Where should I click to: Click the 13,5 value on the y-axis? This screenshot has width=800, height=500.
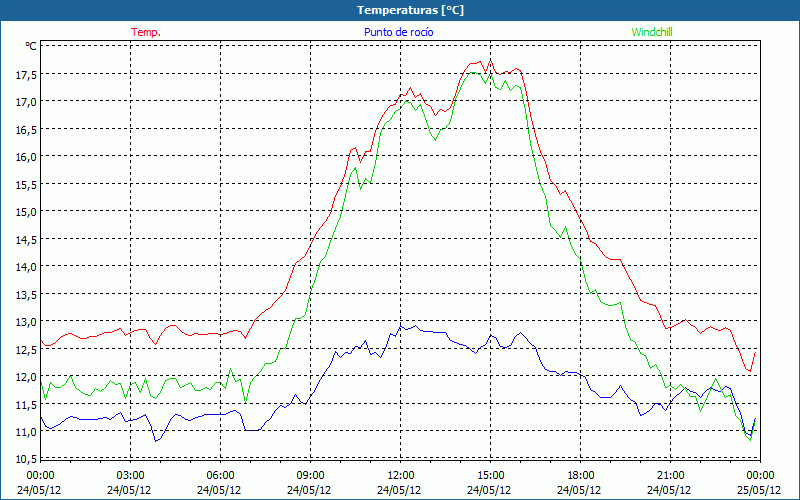(26, 294)
